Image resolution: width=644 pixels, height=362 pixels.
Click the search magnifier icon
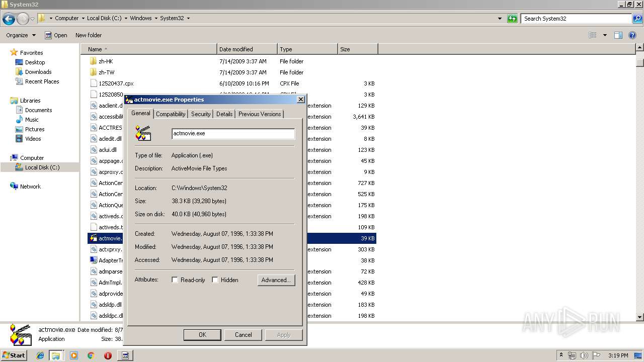[x=637, y=19]
